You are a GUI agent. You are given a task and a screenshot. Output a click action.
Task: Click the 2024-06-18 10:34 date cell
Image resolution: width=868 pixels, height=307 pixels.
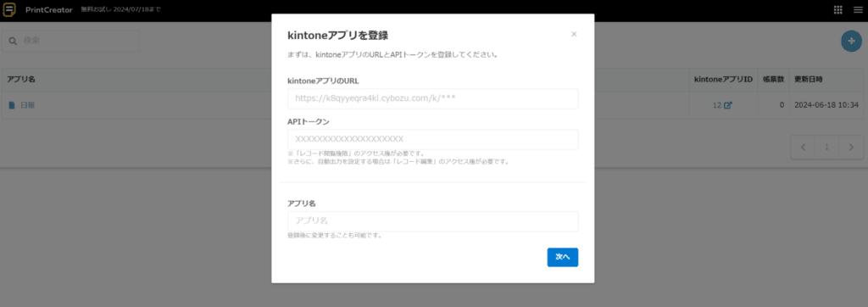click(826, 104)
